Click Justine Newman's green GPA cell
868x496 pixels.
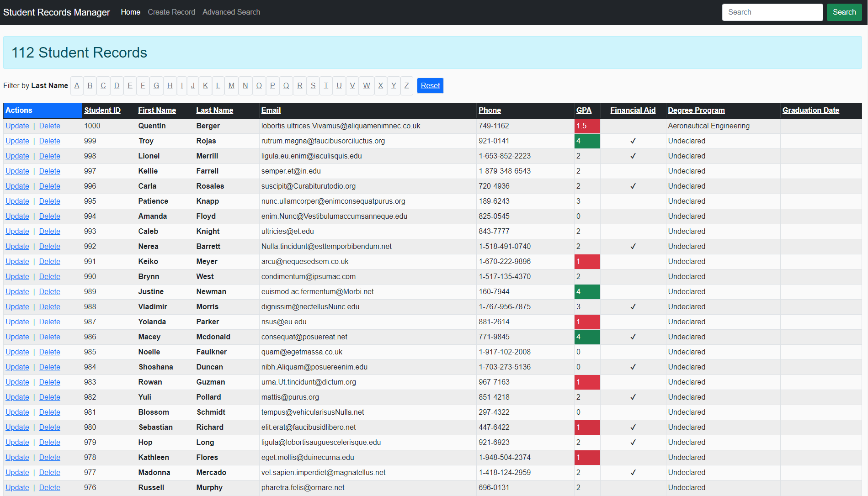coord(587,292)
